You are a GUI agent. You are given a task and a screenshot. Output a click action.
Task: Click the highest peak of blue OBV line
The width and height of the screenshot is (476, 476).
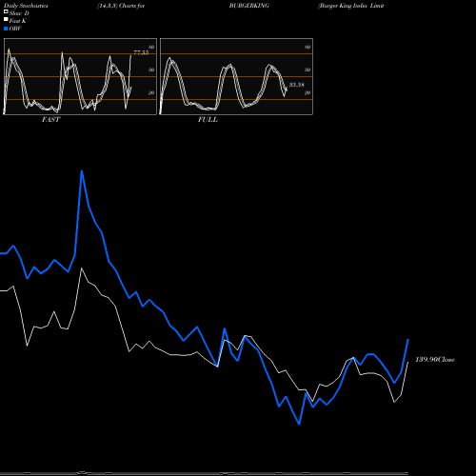[x=82, y=171]
